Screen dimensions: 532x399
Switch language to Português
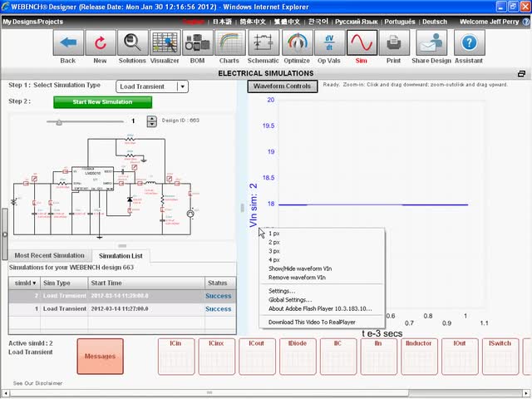[400, 22]
